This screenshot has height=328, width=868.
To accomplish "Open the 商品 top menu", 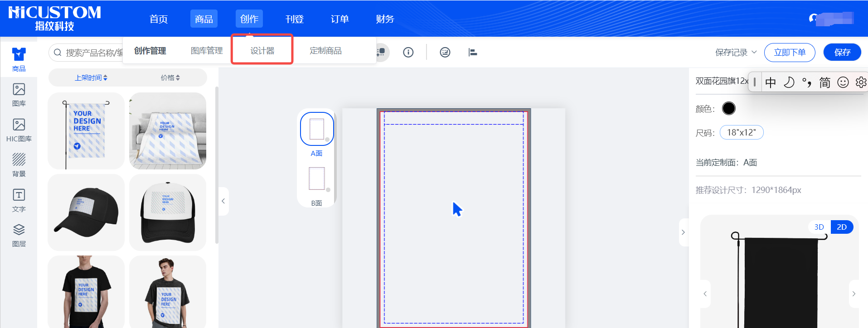I will coord(204,19).
